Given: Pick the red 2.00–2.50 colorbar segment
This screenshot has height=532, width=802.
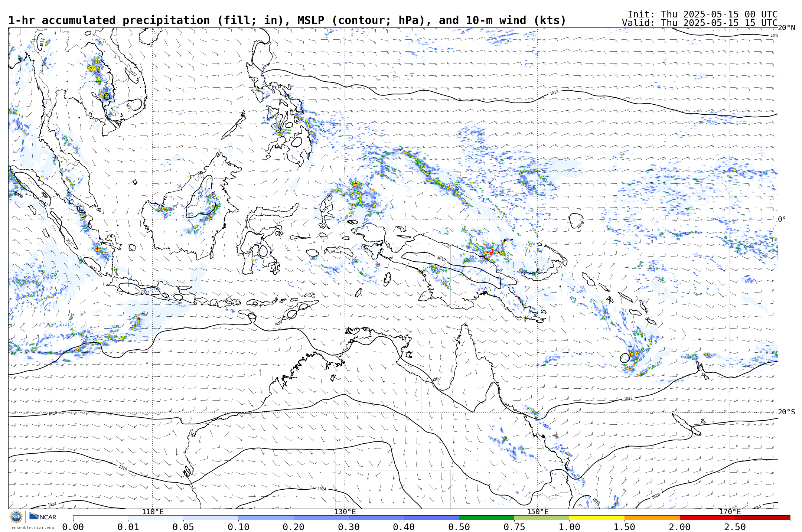Looking at the screenshot, I should (707, 518).
